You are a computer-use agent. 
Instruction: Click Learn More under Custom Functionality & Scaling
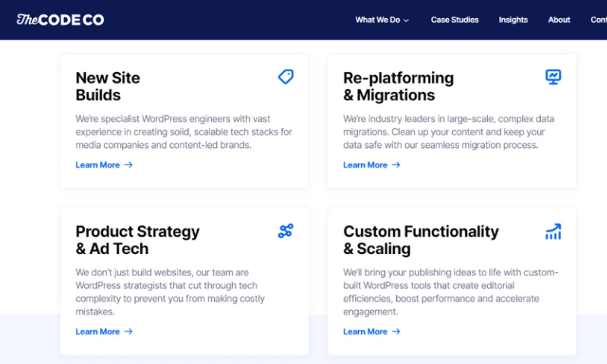(365, 331)
